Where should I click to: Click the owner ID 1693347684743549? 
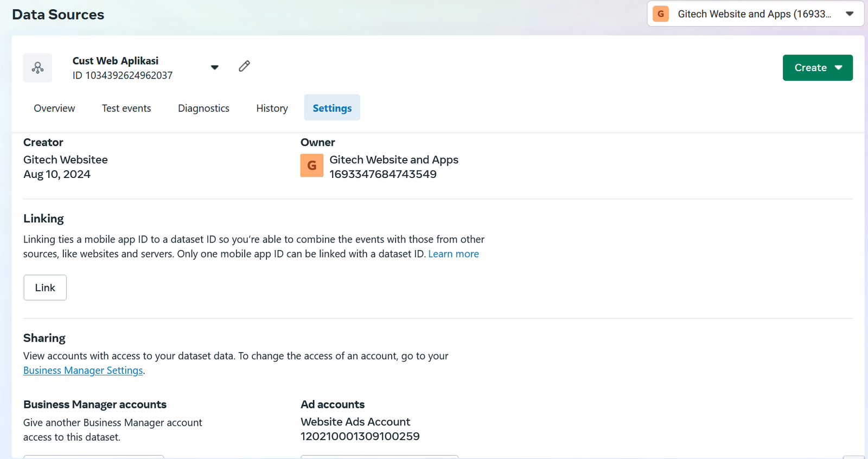(383, 174)
